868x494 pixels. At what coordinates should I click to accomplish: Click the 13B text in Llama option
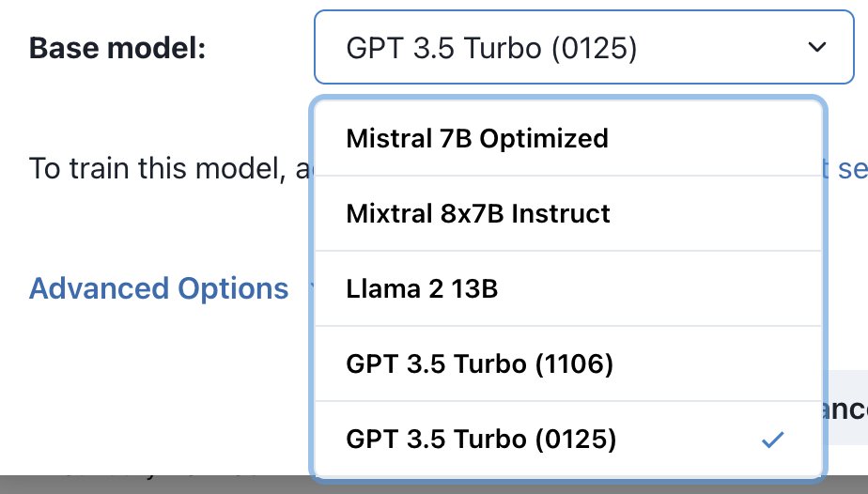(474, 288)
